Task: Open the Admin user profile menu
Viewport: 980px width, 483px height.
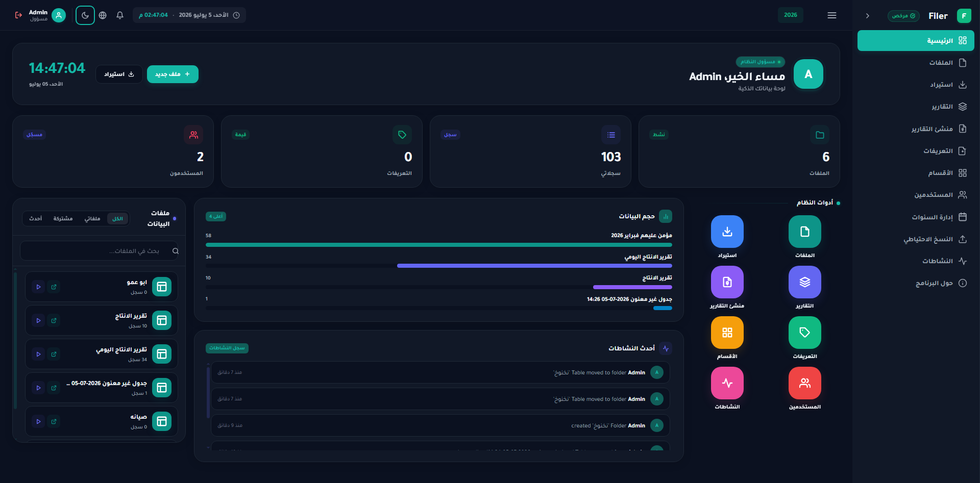Action: [x=47, y=15]
